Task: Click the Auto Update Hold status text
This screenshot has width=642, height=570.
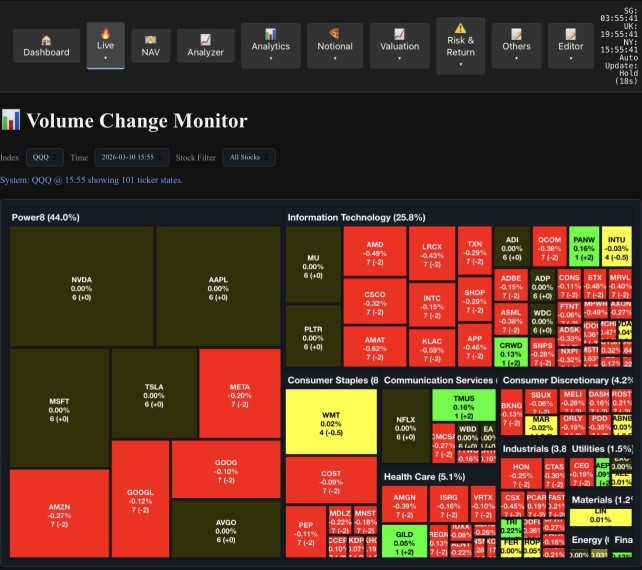Action: 622,69
